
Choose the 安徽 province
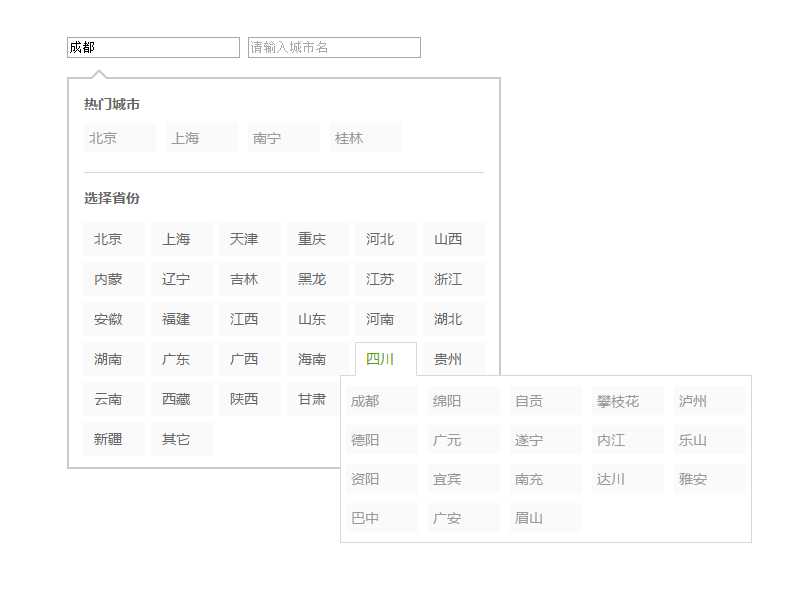[114, 319]
